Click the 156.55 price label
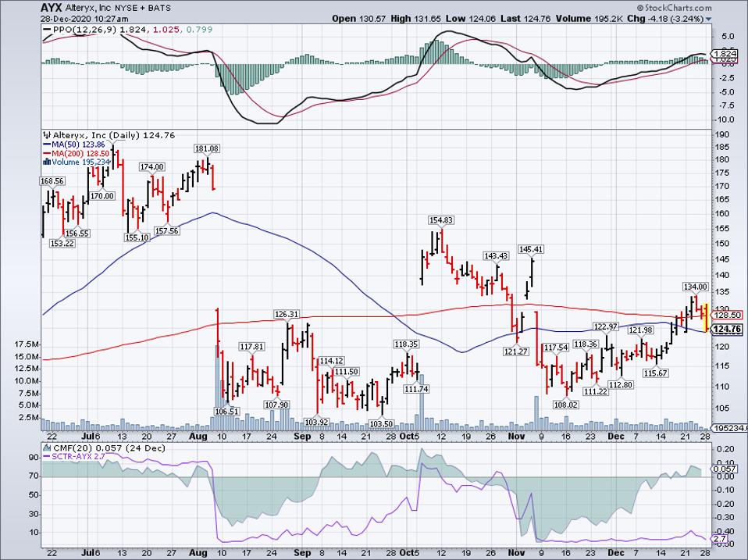Image resolution: width=748 pixels, height=560 pixels. (x=78, y=234)
